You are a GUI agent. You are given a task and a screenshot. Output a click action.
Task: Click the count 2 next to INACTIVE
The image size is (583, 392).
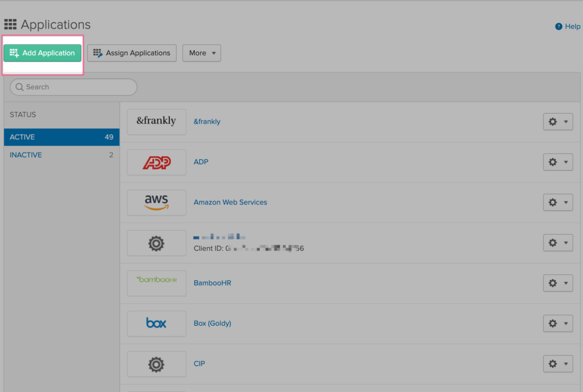tap(111, 155)
